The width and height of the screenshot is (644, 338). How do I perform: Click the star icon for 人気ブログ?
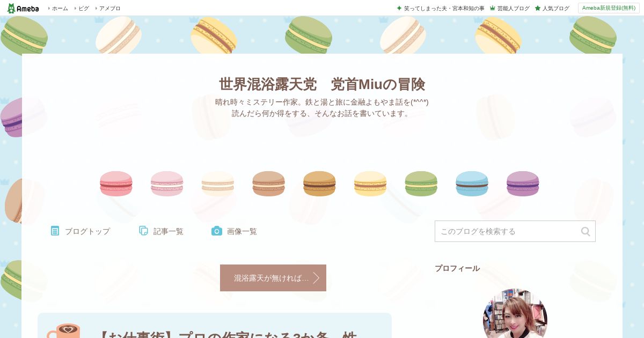538,8
